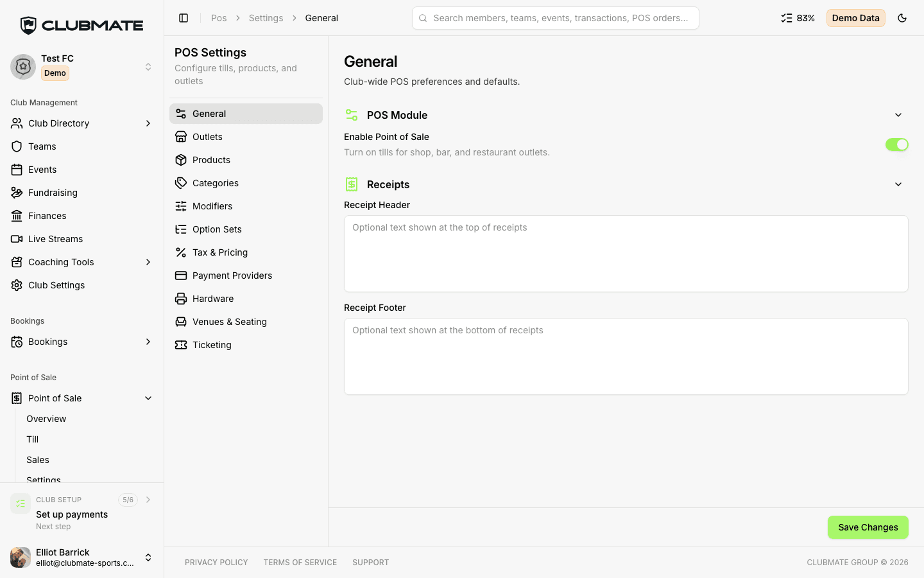Click the 5/6 setup progress badge
The width and height of the screenshot is (924, 578).
click(x=128, y=500)
